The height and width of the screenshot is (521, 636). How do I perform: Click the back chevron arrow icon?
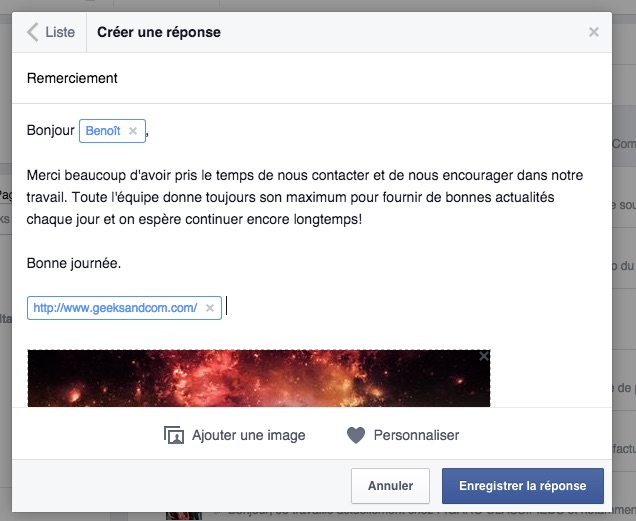(x=32, y=32)
